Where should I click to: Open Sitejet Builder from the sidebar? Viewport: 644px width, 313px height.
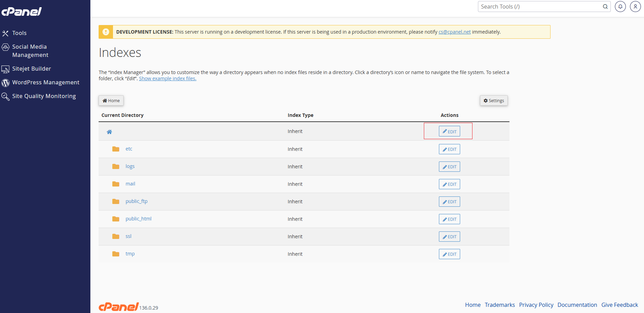coord(31,69)
